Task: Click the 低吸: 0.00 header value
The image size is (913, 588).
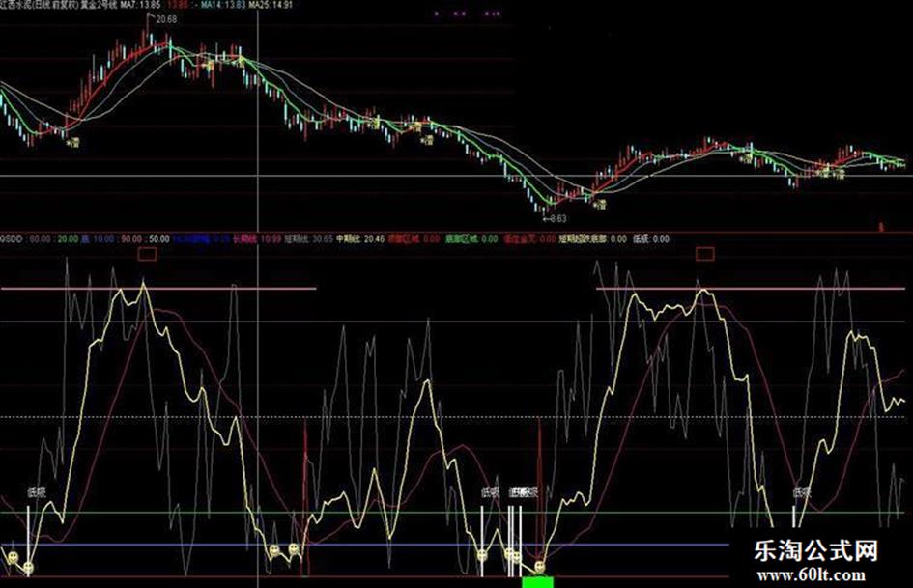Action: [x=651, y=238]
